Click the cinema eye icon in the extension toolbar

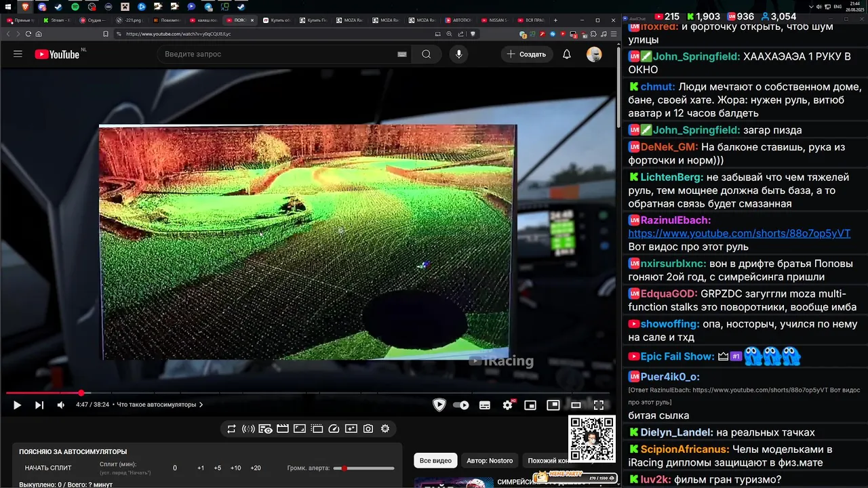click(265, 428)
